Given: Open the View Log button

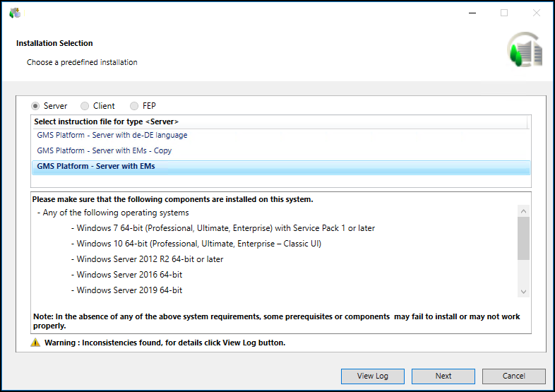Looking at the screenshot, I should 372,376.
